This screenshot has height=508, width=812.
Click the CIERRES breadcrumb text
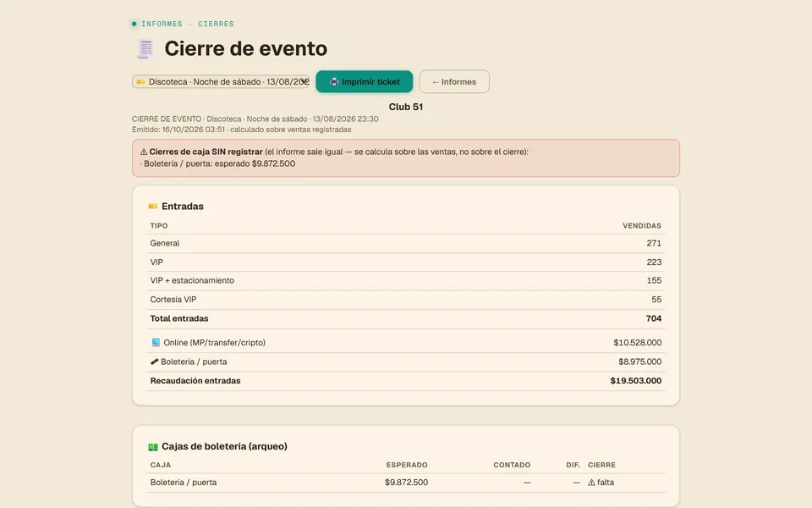pos(216,24)
